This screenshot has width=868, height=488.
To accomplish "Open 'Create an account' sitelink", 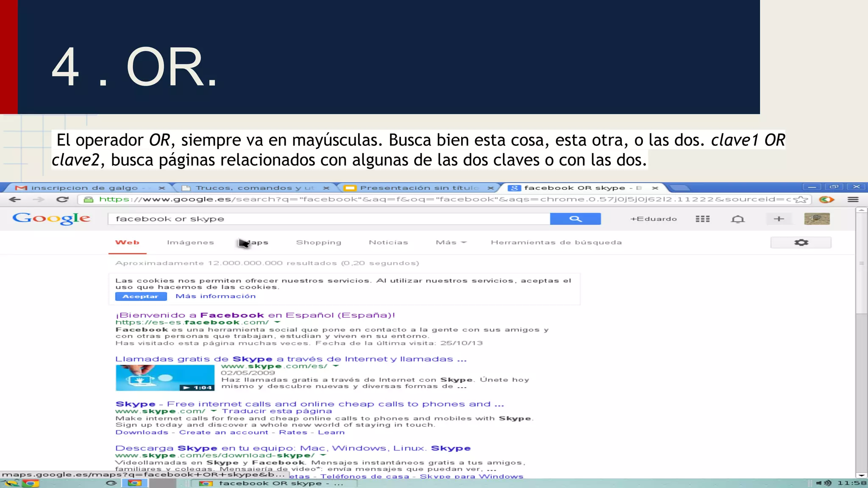I will pyautogui.click(x=223, y=432).
